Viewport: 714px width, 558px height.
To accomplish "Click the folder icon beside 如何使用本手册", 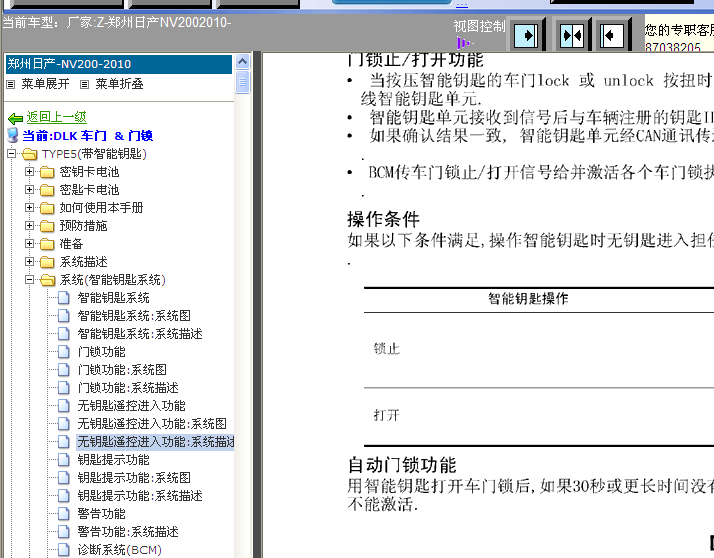I will click(x=47, y=208).
